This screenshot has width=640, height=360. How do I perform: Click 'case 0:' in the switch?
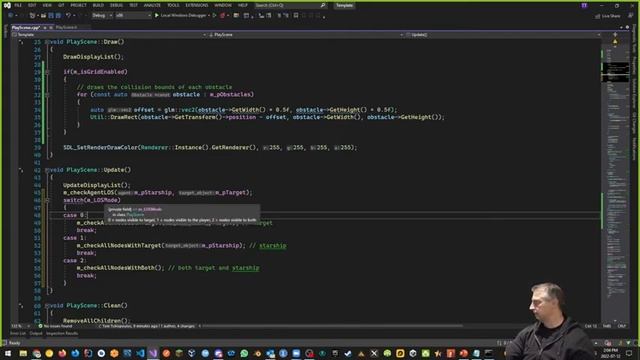pos(74,215)
